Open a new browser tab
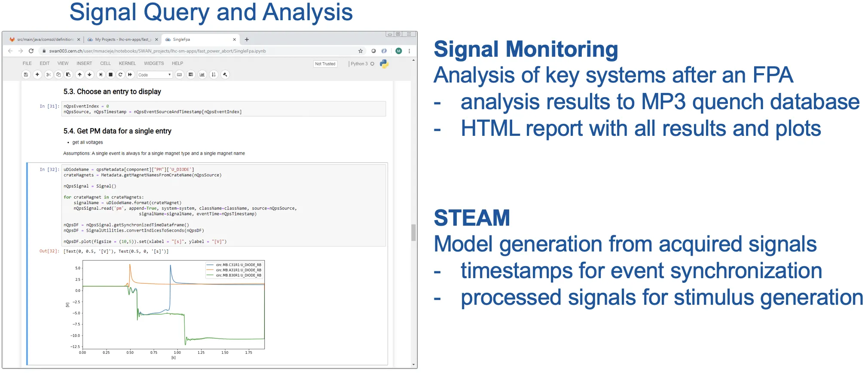 click(247, 40)
